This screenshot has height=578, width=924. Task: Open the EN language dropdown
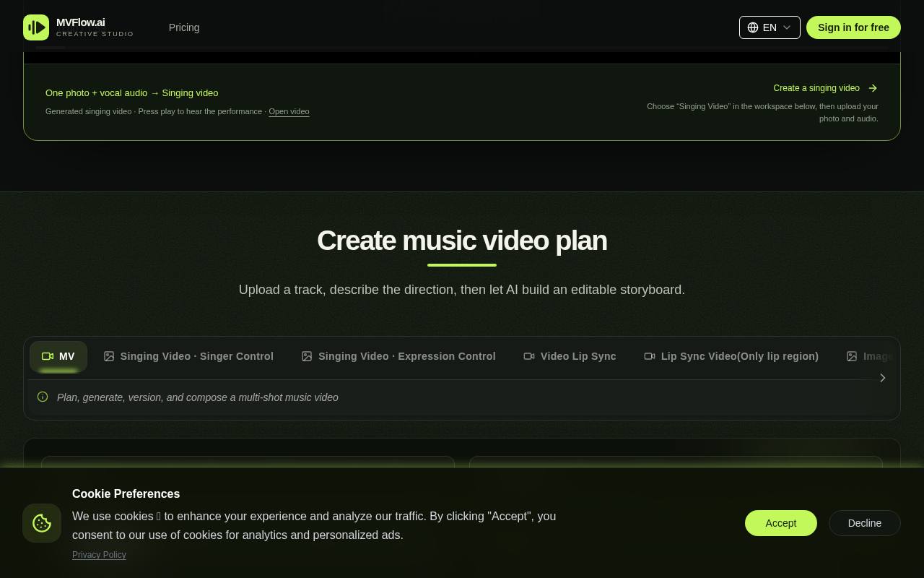click(x=770, y=27)
